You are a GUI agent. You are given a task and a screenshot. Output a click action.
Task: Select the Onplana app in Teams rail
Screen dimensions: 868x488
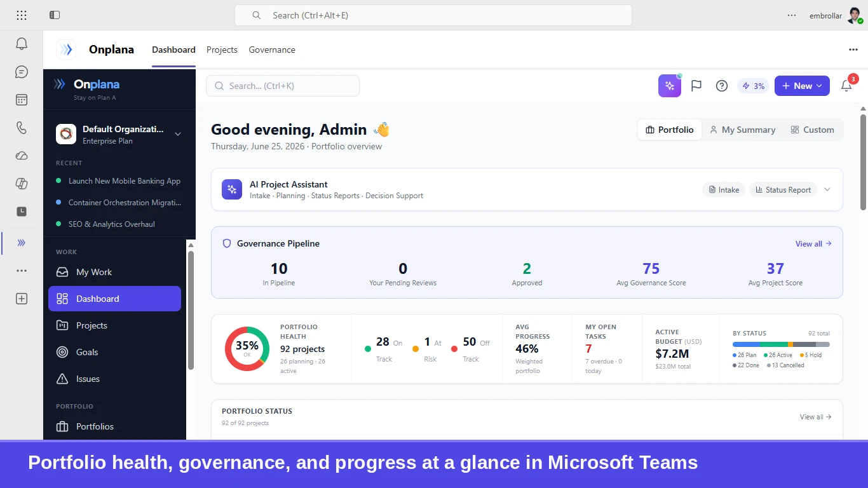(22, 243)
